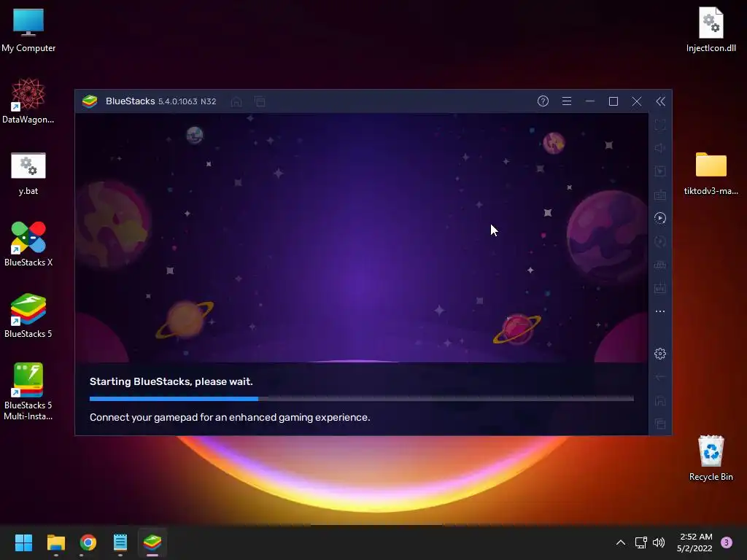747x560 pixels.
Task: Open BlueStacks settings gear
Action: point(659,354)
